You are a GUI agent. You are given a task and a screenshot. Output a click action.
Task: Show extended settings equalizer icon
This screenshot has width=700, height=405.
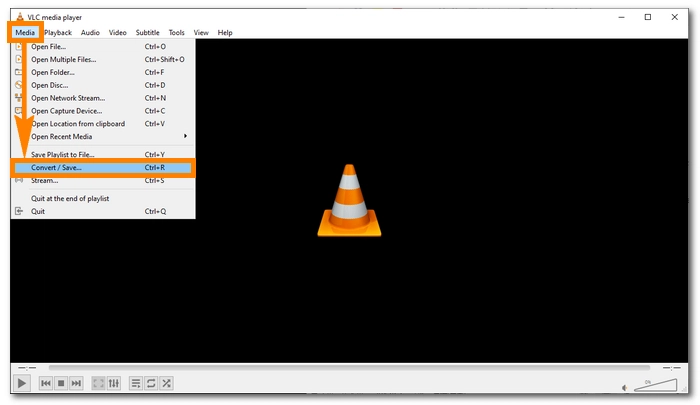(114, 383)
